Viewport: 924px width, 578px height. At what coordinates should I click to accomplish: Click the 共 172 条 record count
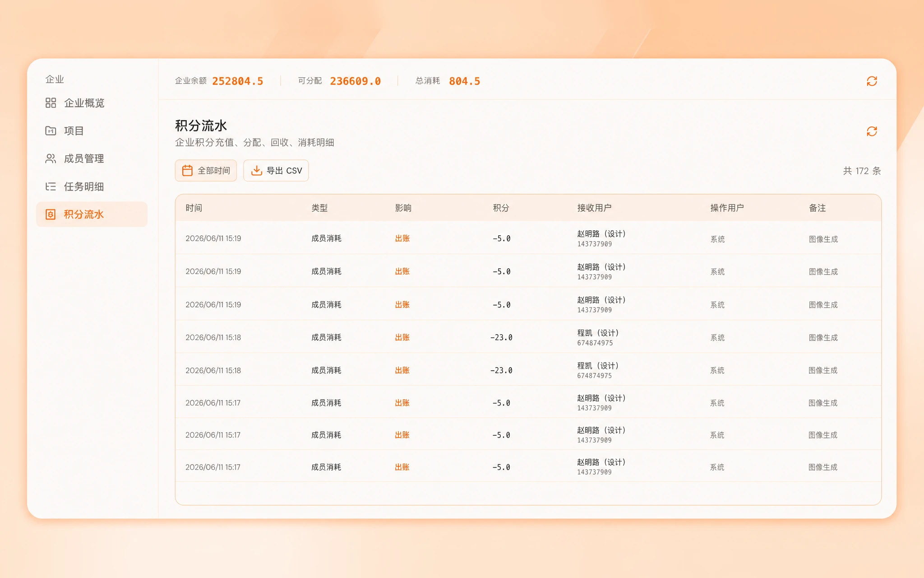tap(862, 171)
